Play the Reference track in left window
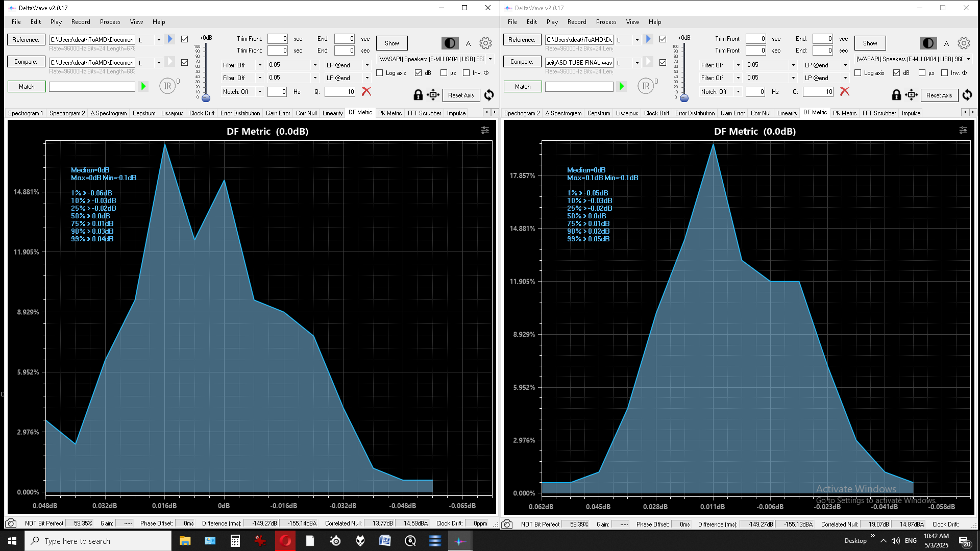The height and width of the screenshot is (551, 980). point(170,39)
